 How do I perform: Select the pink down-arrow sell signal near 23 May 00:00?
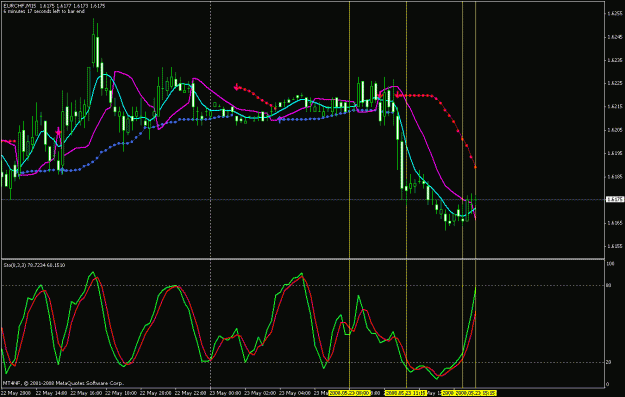[x=237, y=86]
